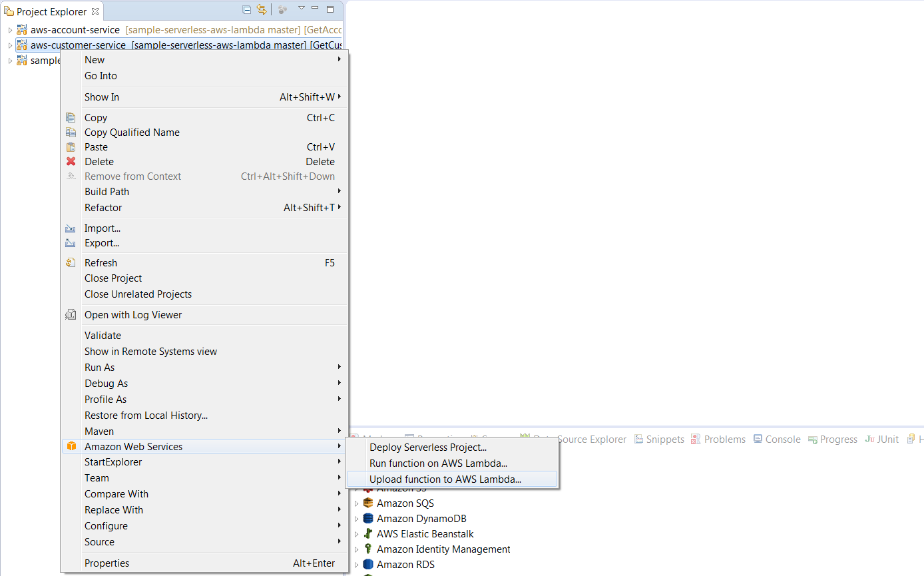
Task: Select Close Project
Action: [x=204, y=278]
